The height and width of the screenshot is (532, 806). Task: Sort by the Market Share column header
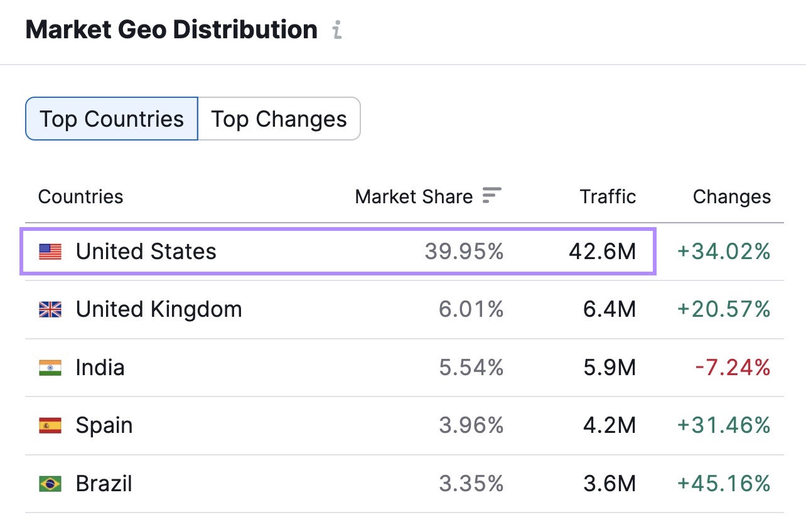click(414, 196)
